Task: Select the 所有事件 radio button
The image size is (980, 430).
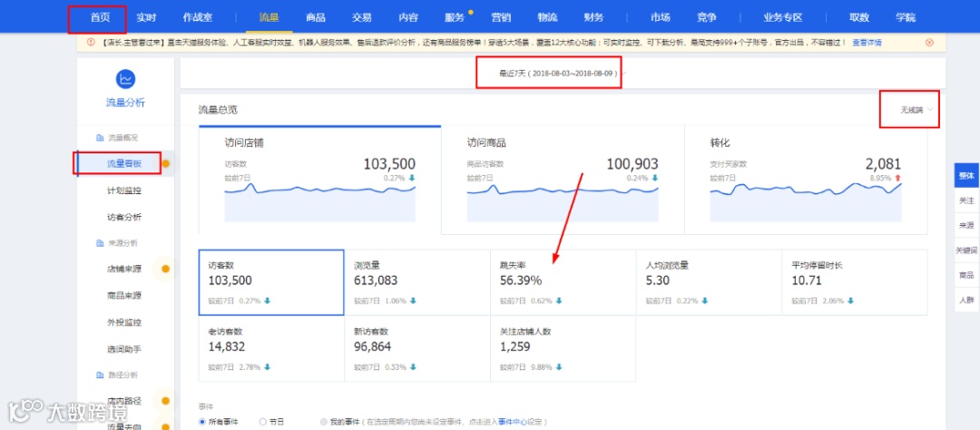Action: click(x=202, y=422)
